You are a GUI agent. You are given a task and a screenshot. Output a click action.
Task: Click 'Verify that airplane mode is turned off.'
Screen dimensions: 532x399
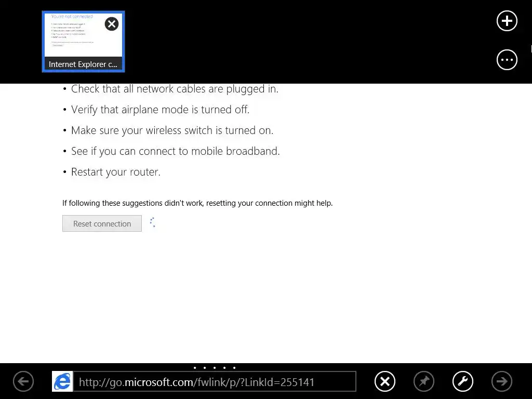[x=160, y=110]
